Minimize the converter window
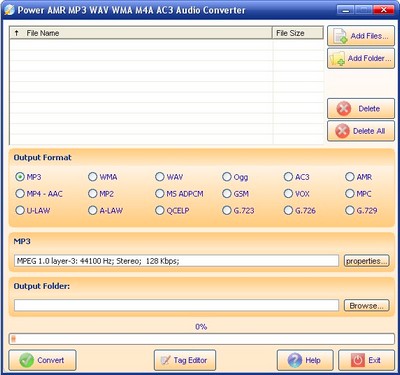 tap(345, 10)
